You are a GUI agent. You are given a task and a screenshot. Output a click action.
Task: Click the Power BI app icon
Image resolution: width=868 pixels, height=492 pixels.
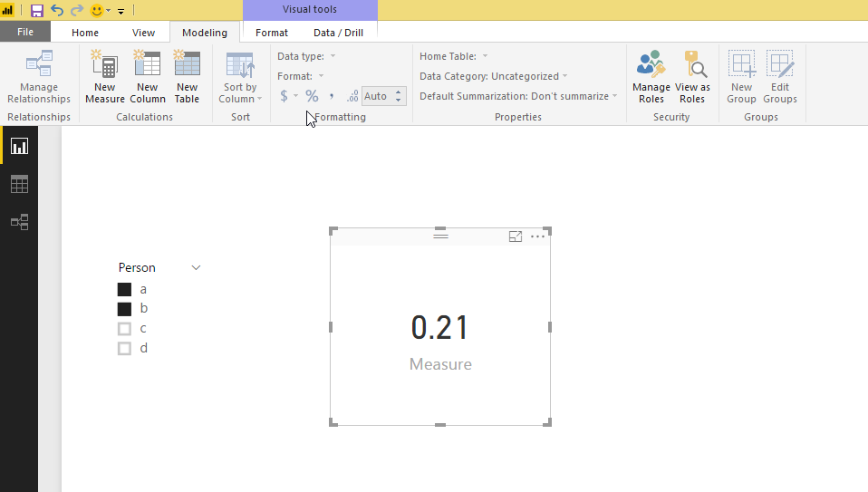pos(8,10)
